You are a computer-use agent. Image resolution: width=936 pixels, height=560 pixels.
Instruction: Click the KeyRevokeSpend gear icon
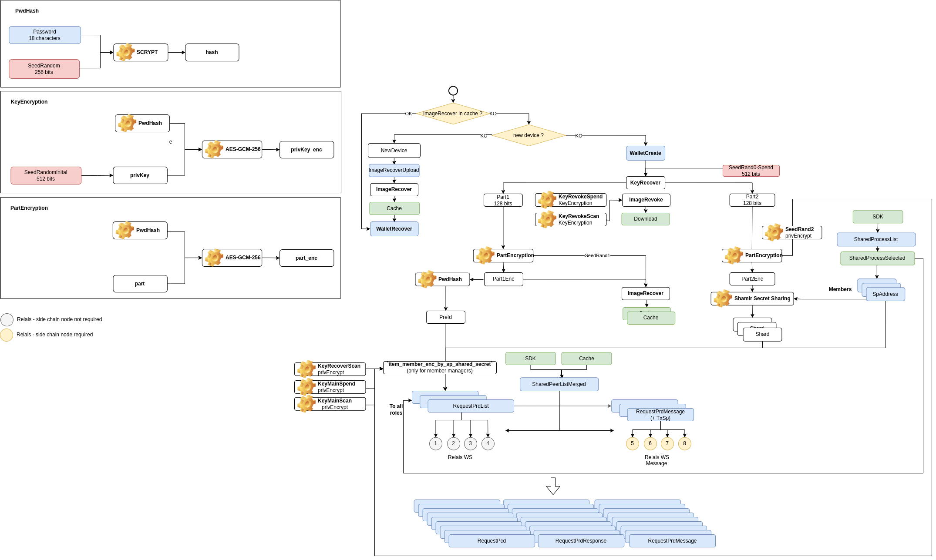tap(547, 200)
